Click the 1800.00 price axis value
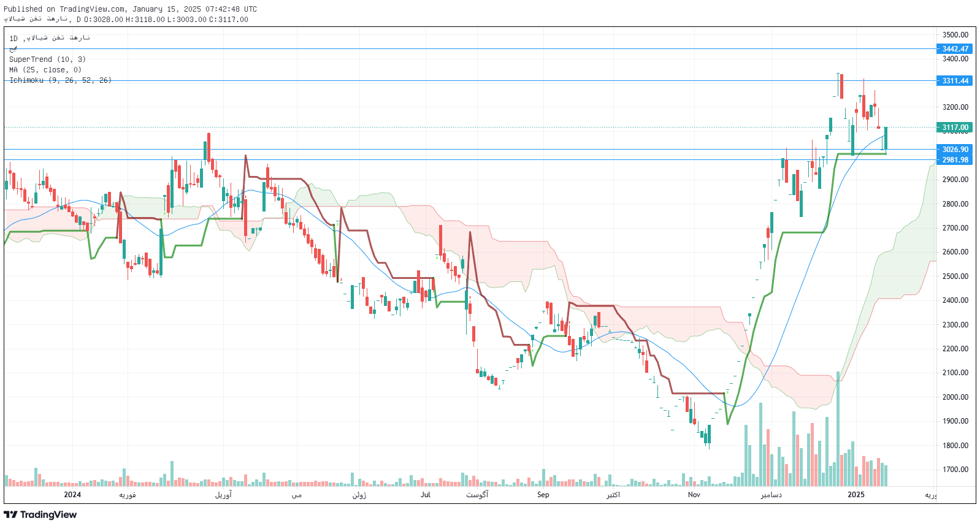The width and height of the screenshot is (980, 526). pyautogui.click(x=955, y=446)
